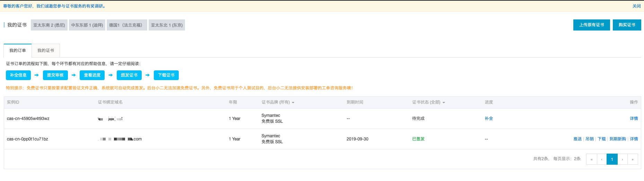
Task: Select region 亚太东北 1 (东京)
Action: pos(167,25)
